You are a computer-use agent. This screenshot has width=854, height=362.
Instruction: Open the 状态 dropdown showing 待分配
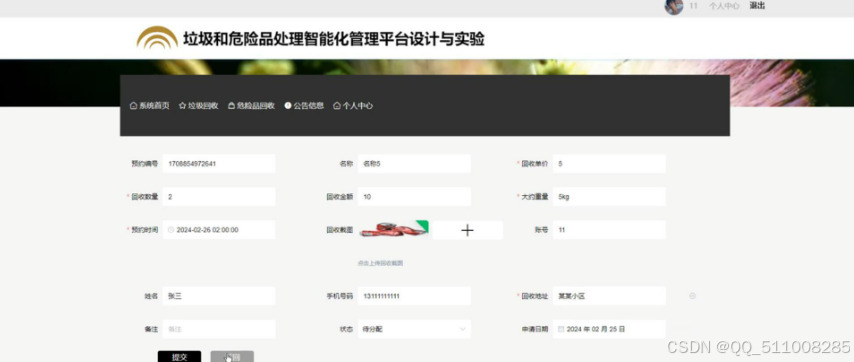click(414, 329)
